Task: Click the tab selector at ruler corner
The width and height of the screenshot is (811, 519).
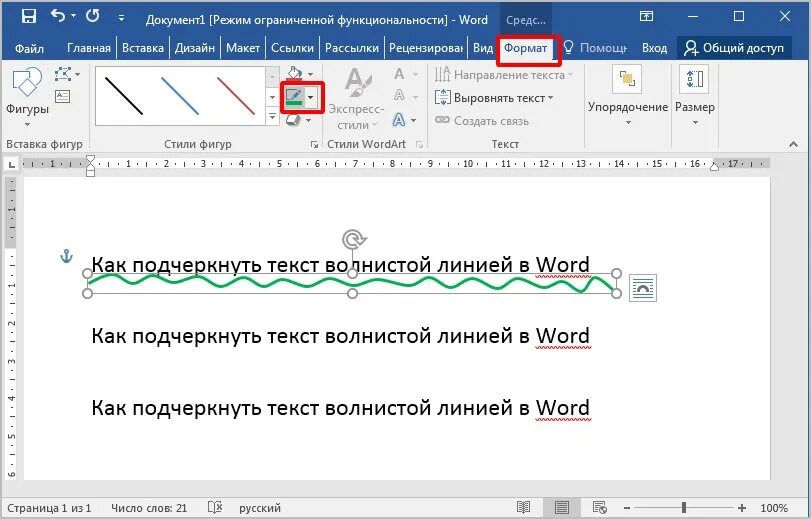Action: (11, 165)
